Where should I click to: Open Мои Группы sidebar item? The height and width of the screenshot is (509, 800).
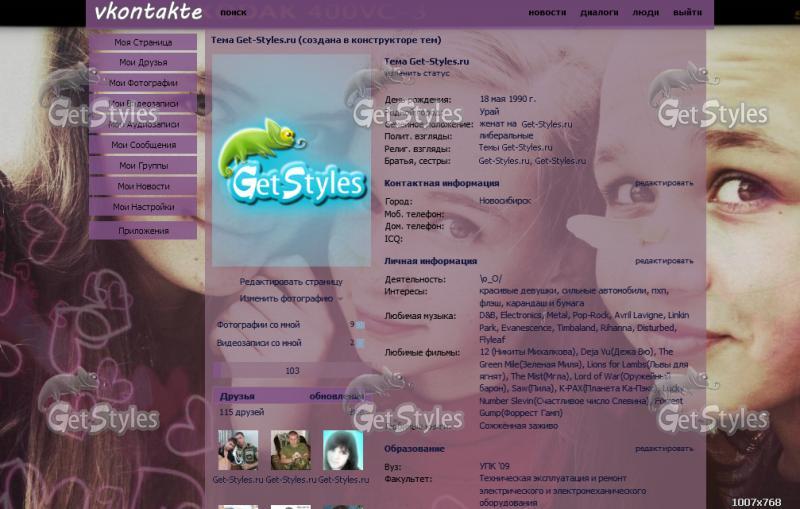pyautogui.click(x=143, y=166)
